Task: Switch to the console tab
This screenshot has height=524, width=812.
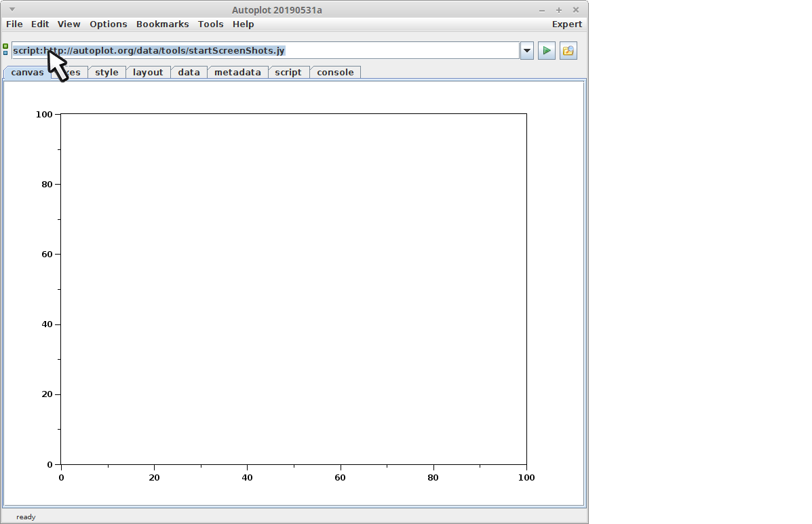Action: point(335,73)
